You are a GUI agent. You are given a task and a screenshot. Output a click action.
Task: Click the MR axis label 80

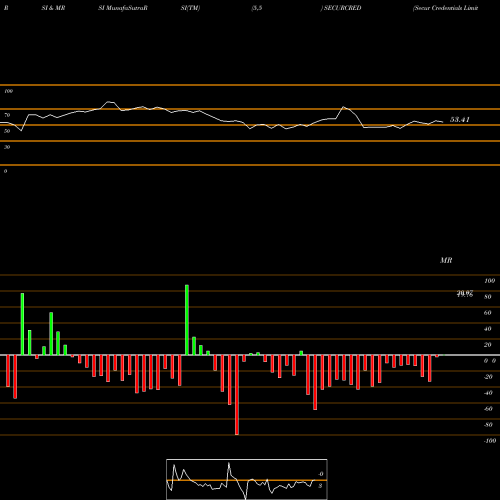488,297
